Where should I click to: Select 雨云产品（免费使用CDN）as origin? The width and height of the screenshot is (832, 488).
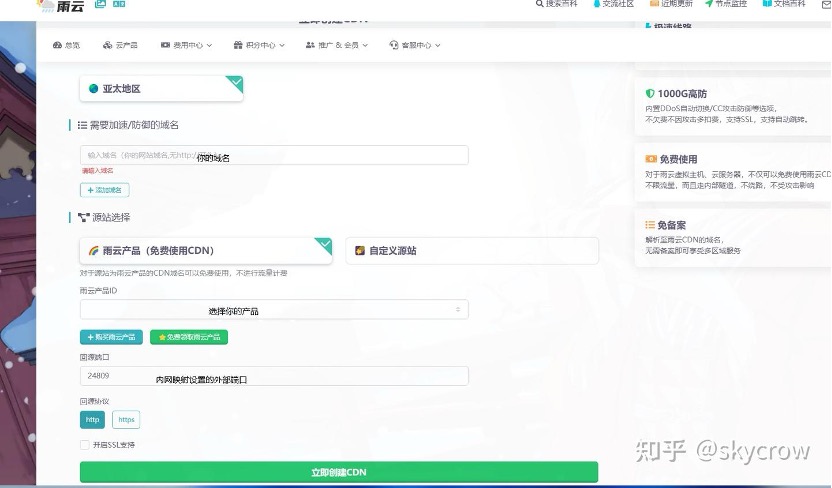pos(206,251)
